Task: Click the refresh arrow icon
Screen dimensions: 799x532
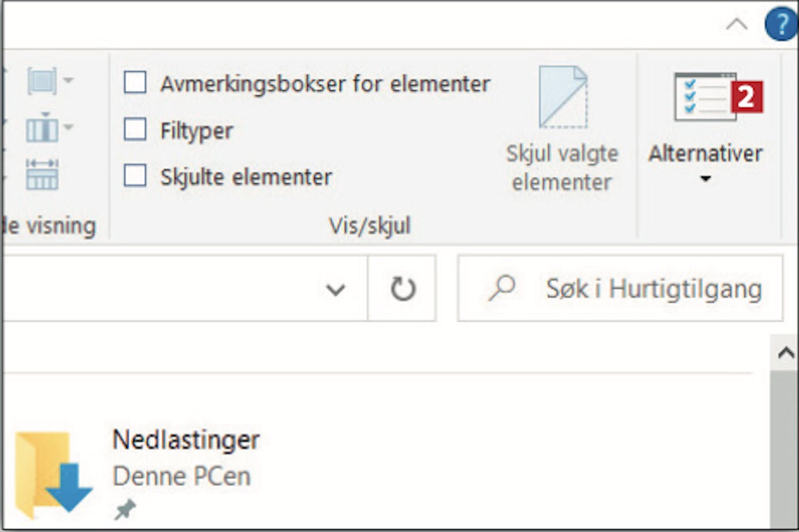Action: point(402,289)
